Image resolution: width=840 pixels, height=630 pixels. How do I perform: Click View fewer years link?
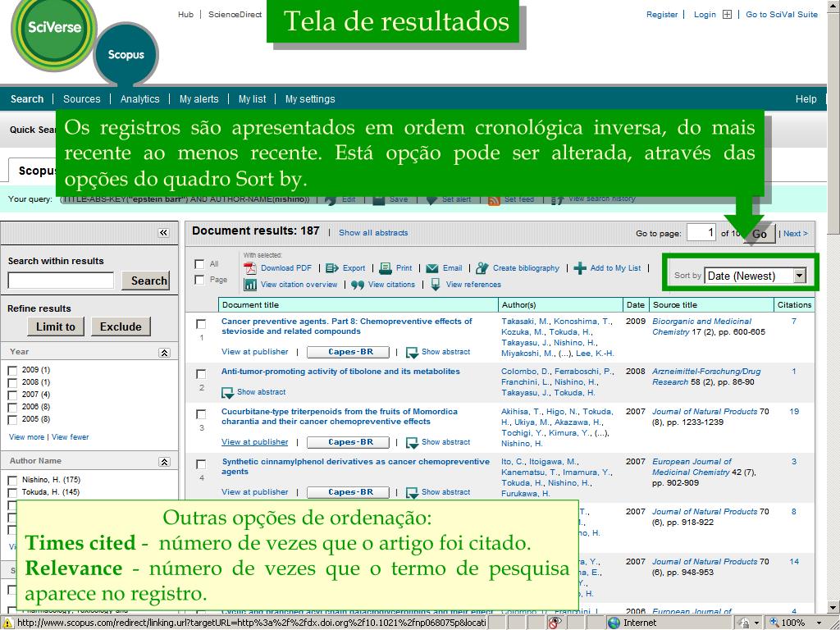point(71,437)
